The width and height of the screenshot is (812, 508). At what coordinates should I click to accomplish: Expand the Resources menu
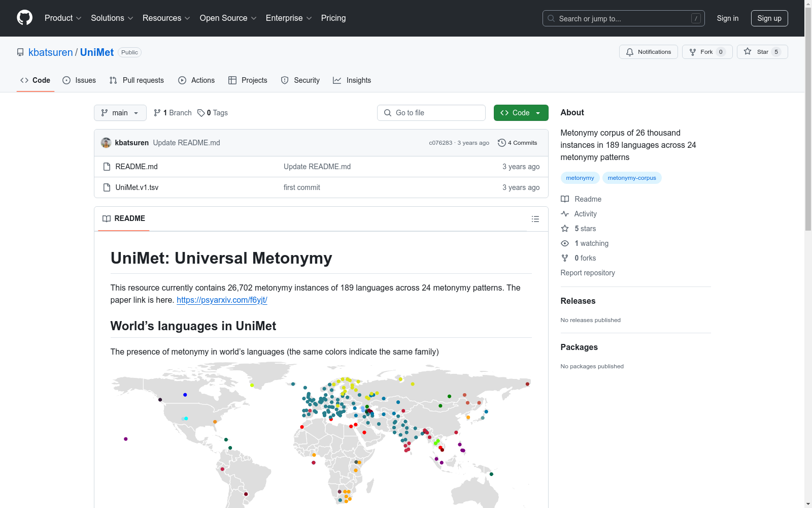pos(166,18)
